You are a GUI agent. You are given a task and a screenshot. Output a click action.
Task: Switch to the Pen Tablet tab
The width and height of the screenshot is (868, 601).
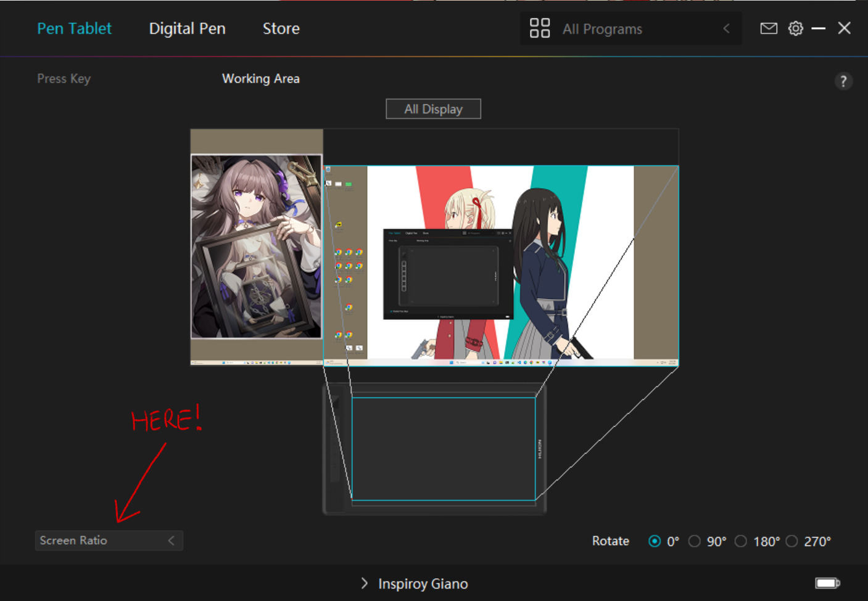point(74,28)
